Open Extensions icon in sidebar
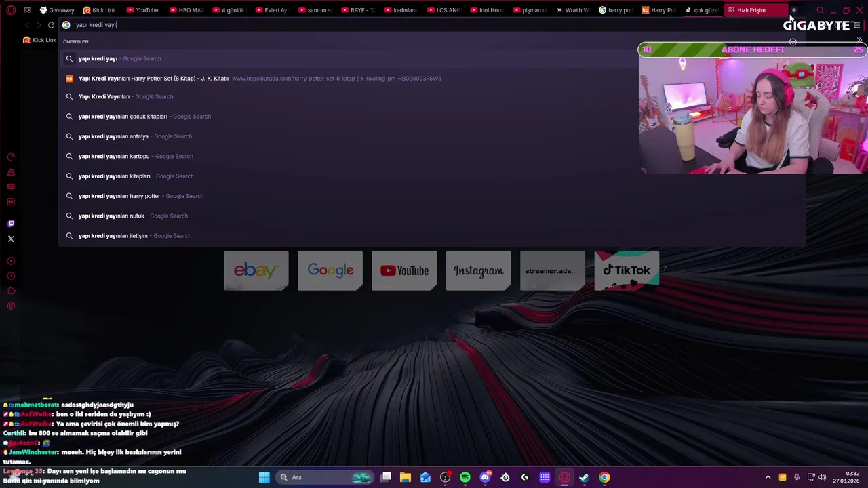Screen dimensions: 868x488 click(x=11, y=291)
